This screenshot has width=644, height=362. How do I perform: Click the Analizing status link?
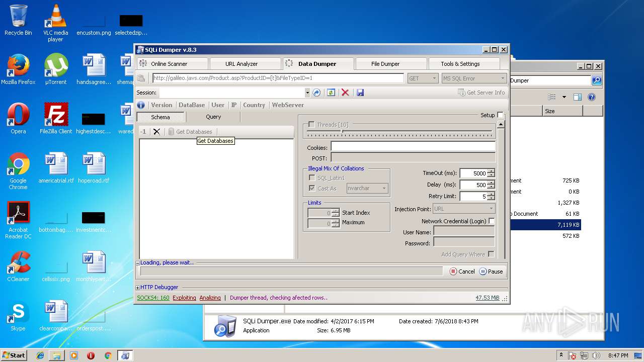coord(210,298)
